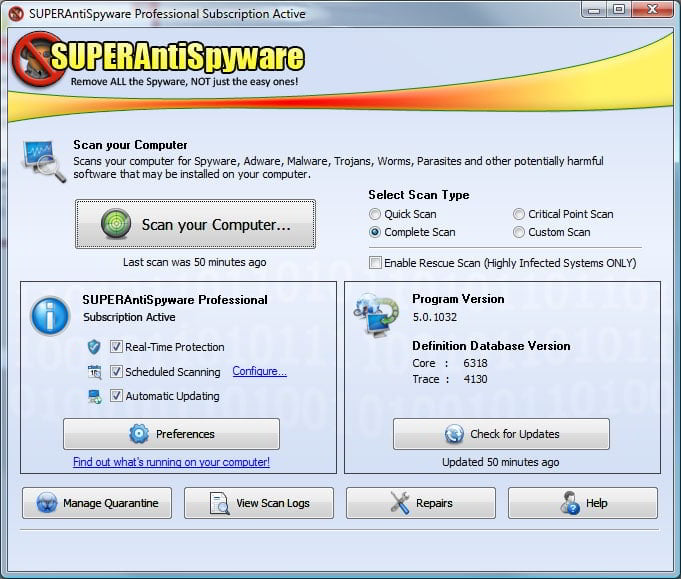Click the calendar icon beside Scheduled Scanning
681x579 pixels.
click(94, 372)
